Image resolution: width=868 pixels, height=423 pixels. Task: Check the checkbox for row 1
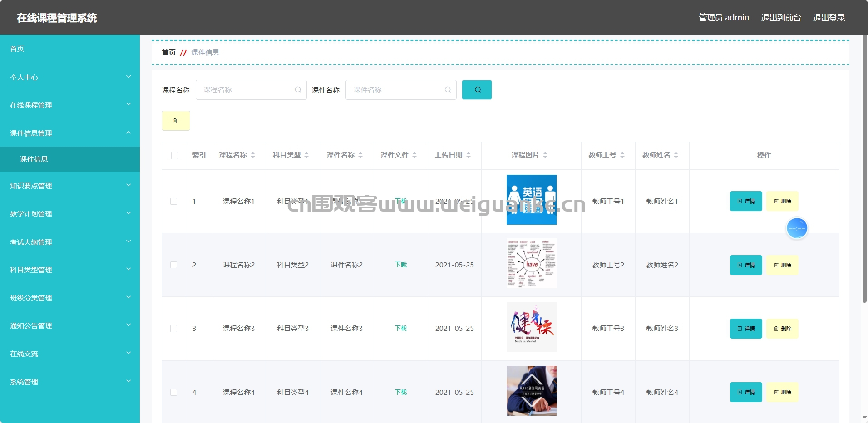(x=173, y=201)
